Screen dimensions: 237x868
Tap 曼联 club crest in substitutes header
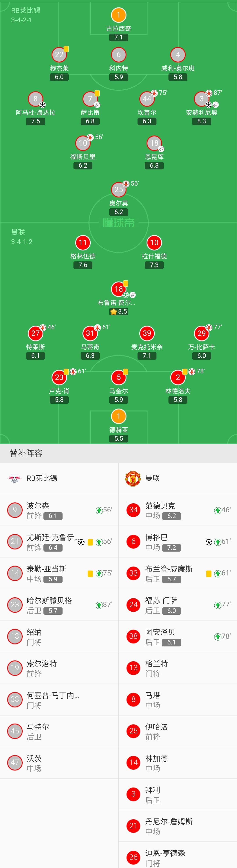coord(133,478)
